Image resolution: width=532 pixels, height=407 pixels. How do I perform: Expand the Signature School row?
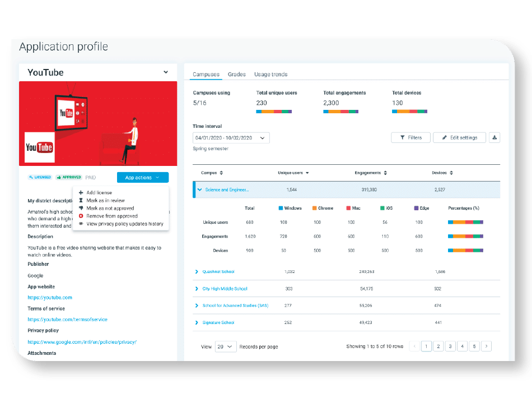[197, 323]
